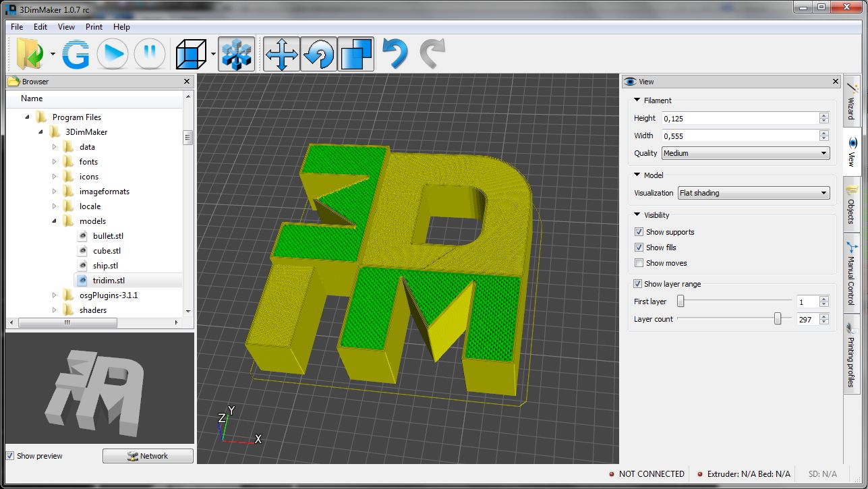The width and height of the screenshot is (868, 489).
Task: Select the Move arrows tool
Action: coord(281,54)
